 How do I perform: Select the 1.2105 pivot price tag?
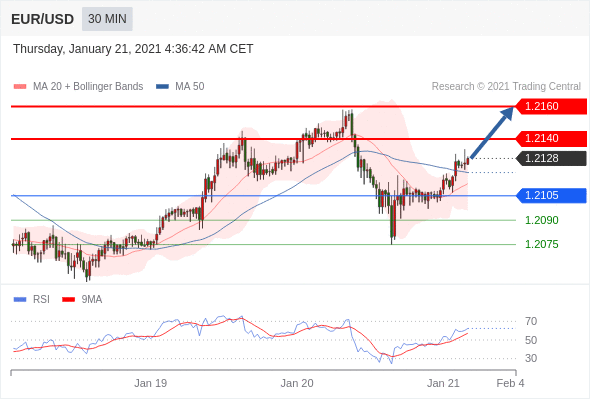click(x=550, y=195)
